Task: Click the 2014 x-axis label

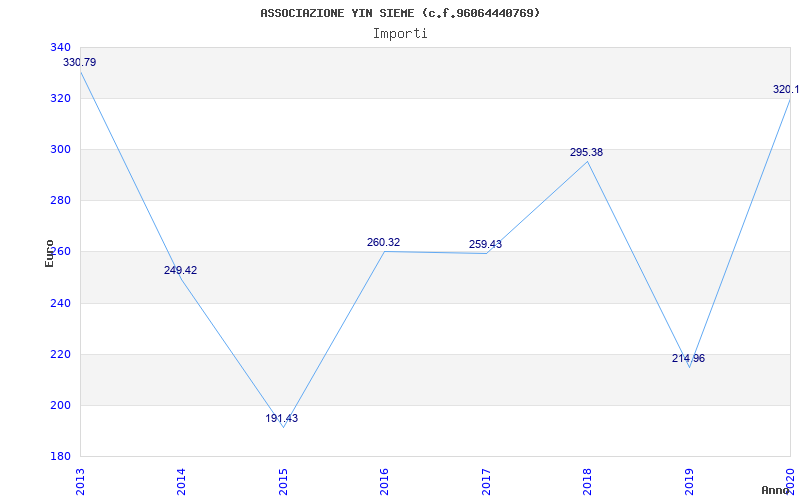Action: tap(182, 482)
